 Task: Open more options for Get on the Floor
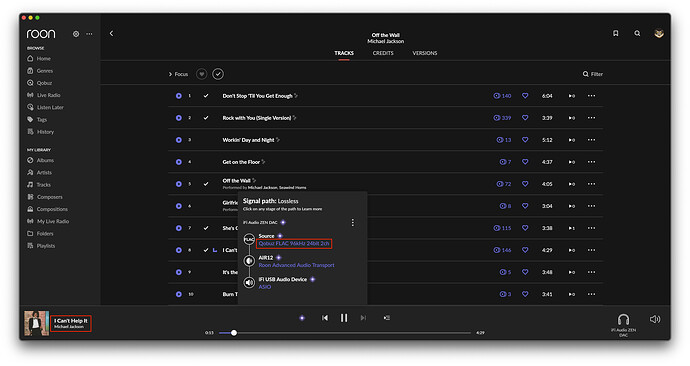point(591,162)
